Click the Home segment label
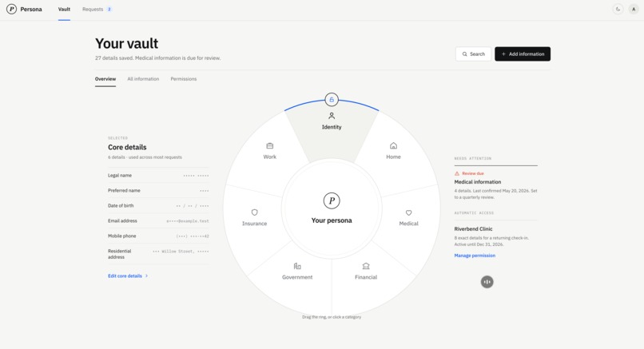The image size is (644, 349). point(393,157)
